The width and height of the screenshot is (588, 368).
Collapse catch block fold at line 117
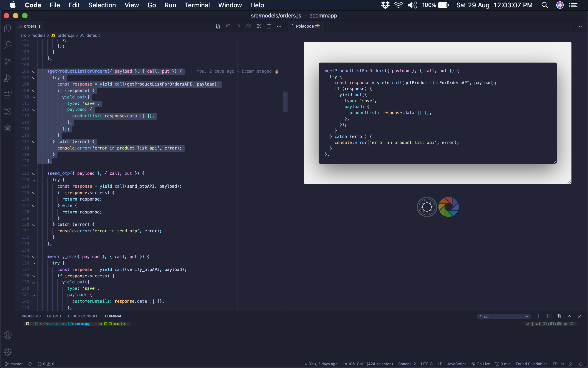[x=34, y=142]
